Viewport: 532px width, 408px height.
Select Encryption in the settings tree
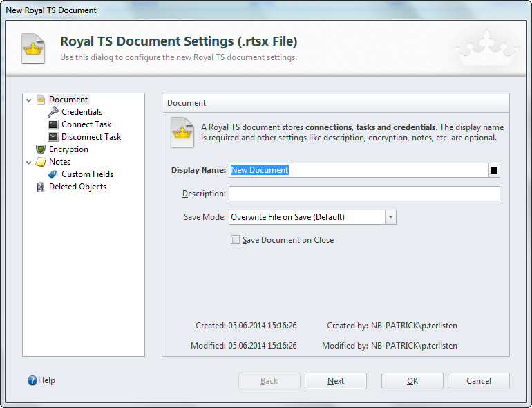click(68, 149)
